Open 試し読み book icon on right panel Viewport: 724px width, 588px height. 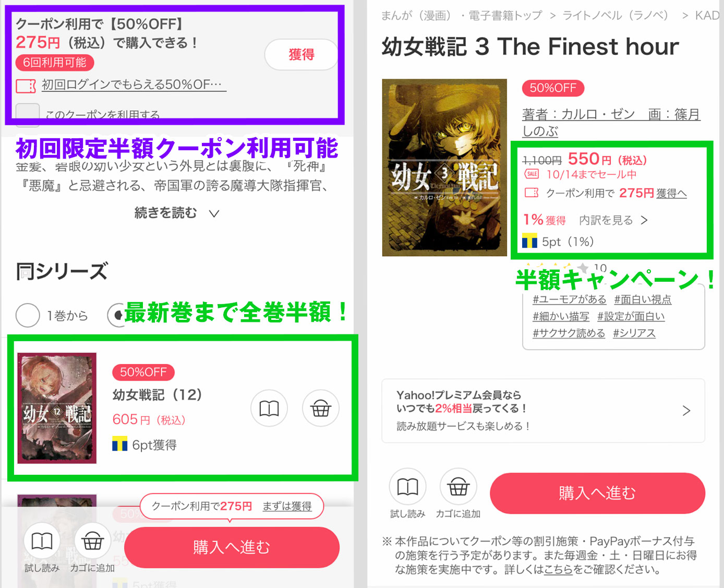408,487
